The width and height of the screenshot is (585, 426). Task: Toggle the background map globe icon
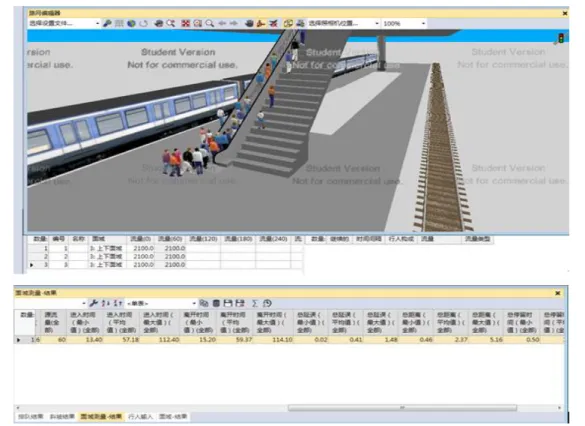tap(131, 23)
